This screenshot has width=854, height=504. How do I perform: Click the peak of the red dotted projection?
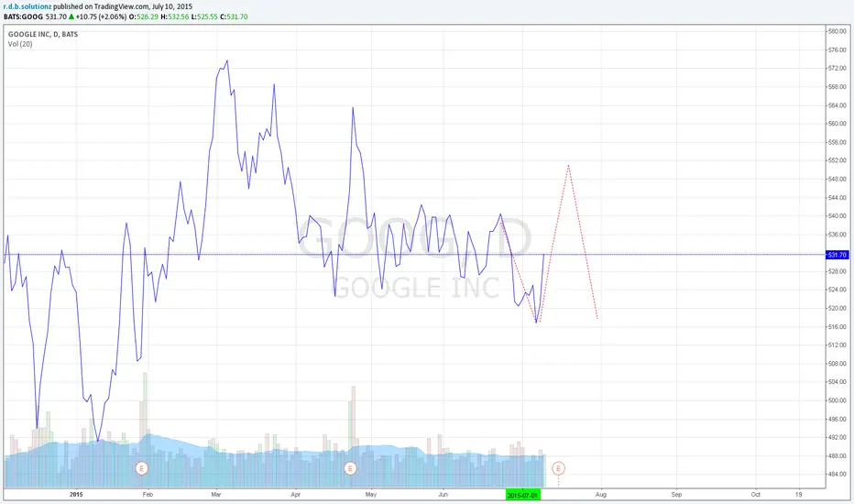pos(568,165)
